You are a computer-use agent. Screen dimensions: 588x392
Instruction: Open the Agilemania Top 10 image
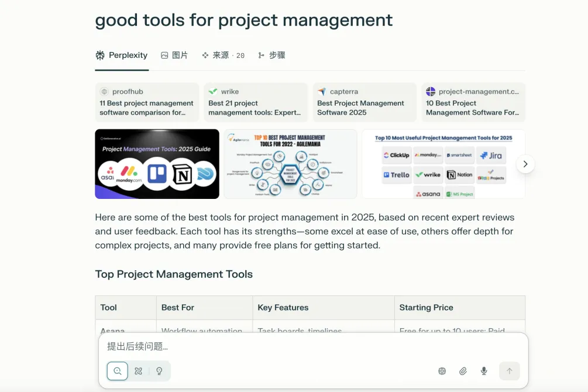click(x=290, y=164)
